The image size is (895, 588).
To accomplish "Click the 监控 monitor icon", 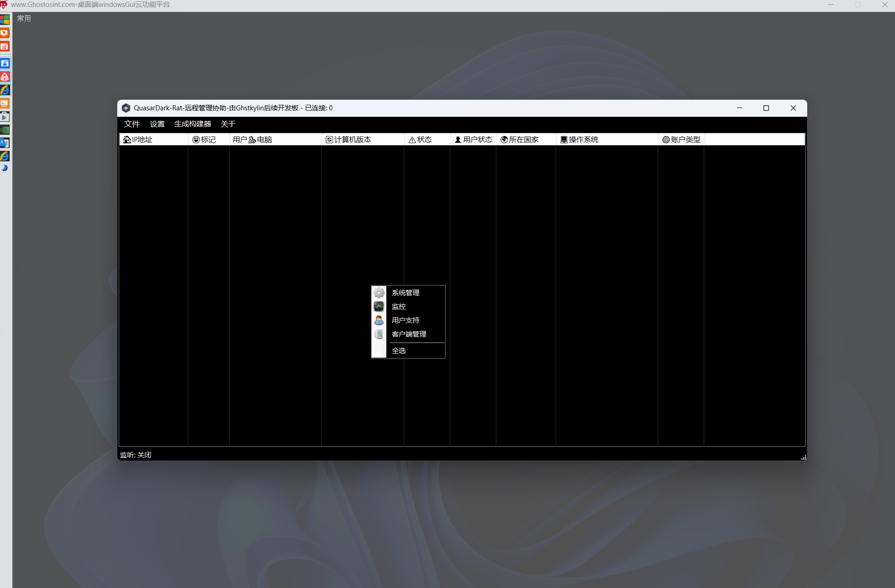I will click(379, 306).
